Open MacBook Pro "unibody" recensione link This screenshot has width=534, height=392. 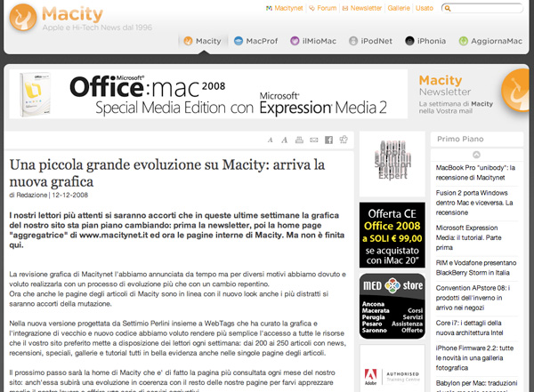(475, 172)
